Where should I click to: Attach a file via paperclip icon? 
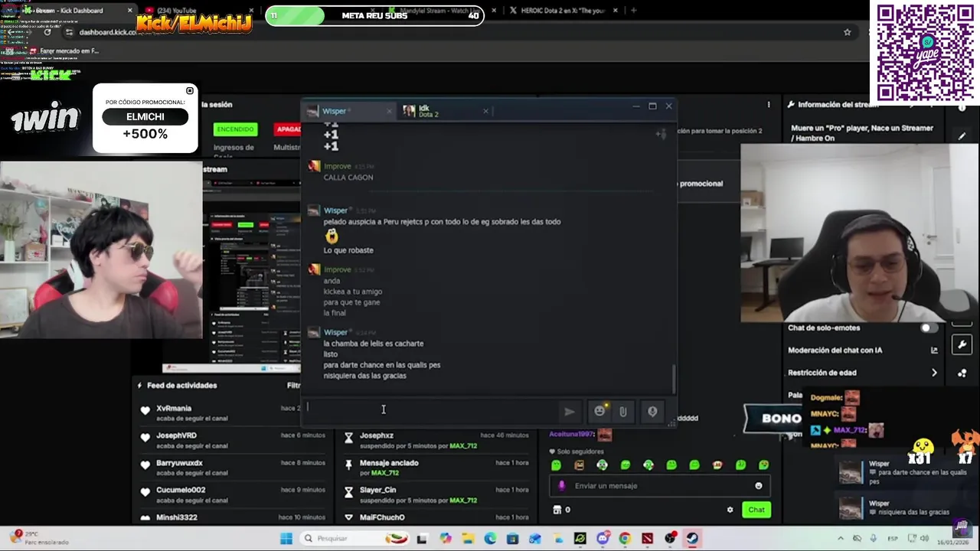click(x=623, y=412)
